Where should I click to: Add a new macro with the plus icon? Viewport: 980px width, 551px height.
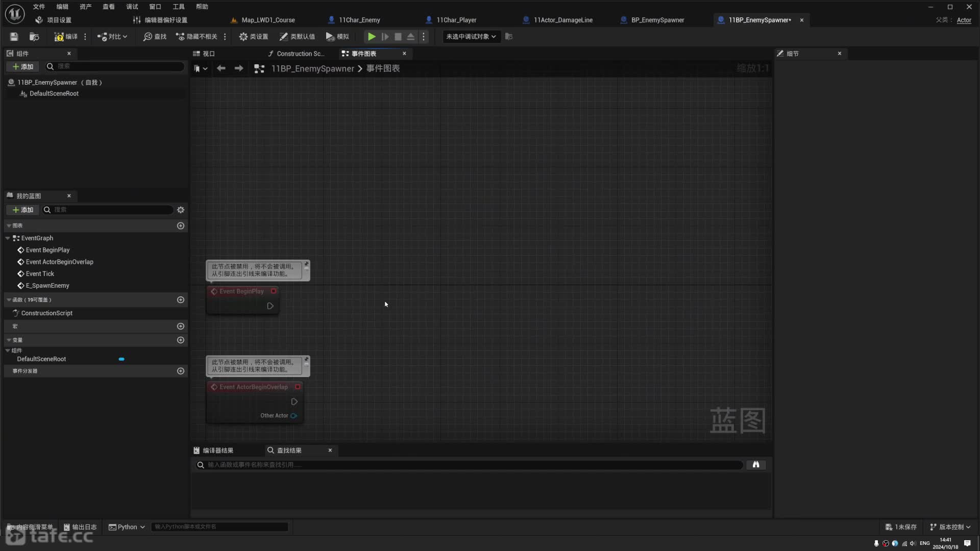[181, 327]
